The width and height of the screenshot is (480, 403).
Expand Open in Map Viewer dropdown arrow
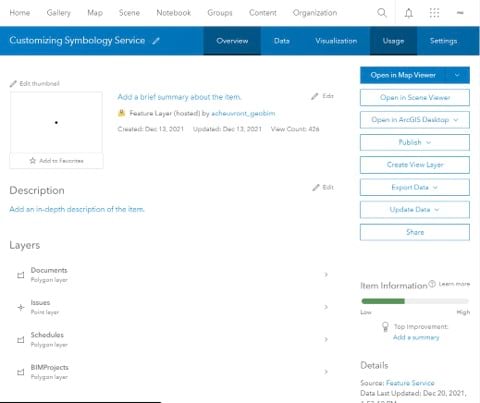[x=457, y=75]
